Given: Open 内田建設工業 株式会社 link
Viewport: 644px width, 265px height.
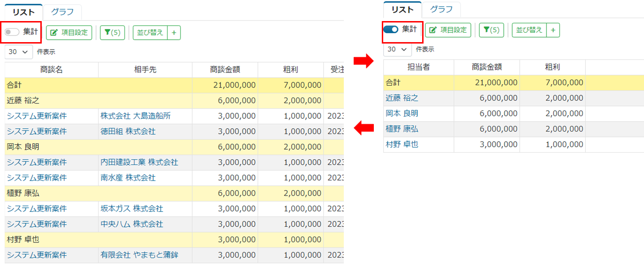Looking at the screenshot, I should (x=139, y=162).
